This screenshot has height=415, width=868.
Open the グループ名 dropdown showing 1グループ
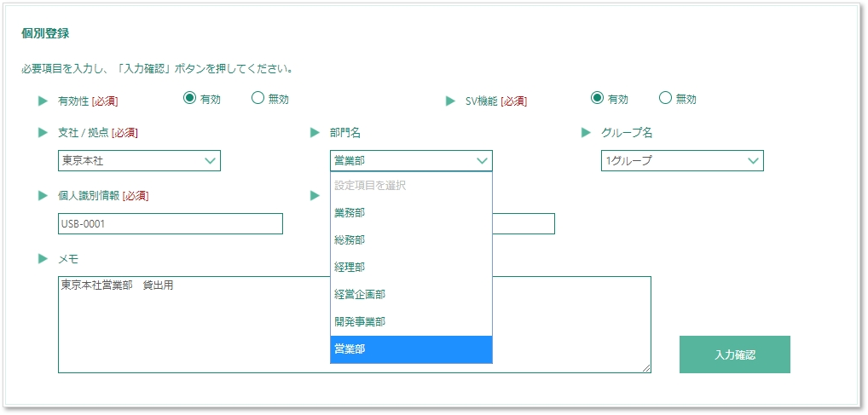click(682, 160)
